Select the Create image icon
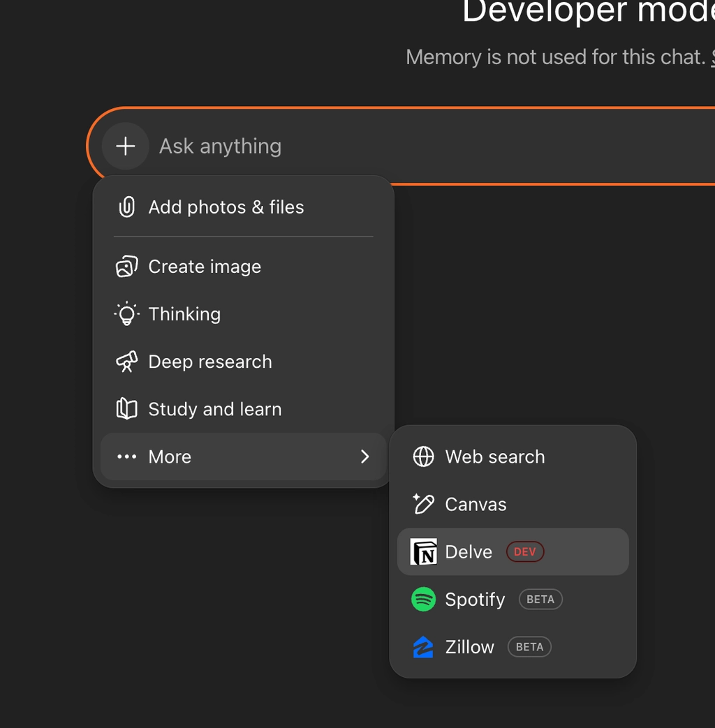The height and width of the screenshot is (728, 715). (126, 267)
